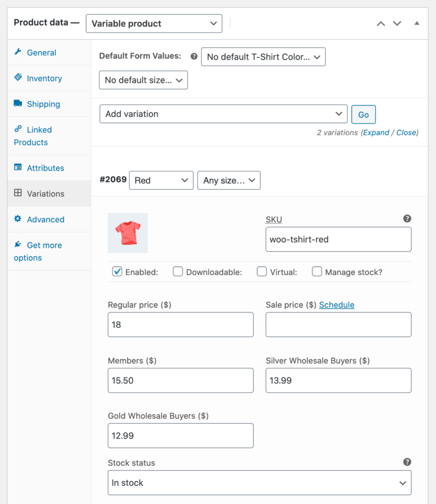Click the Variations grid icon
This screenshot has width=436, height=504.
pos(18,193)
